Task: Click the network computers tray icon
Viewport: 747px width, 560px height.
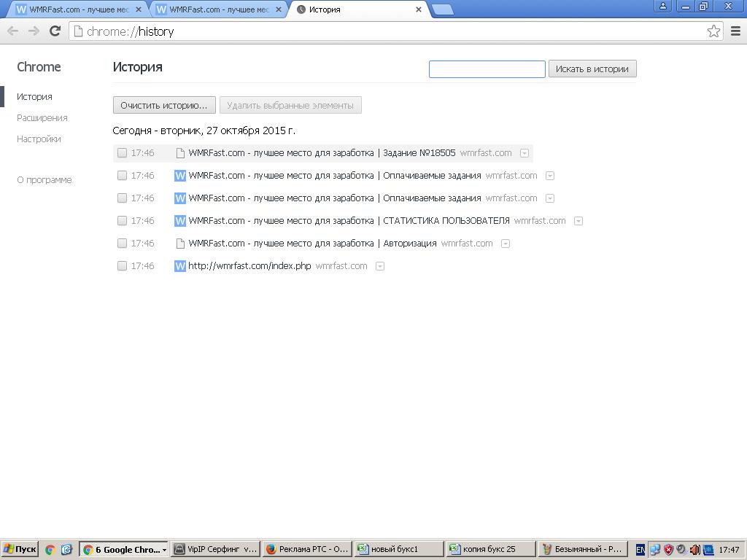Action: point(655,550)
